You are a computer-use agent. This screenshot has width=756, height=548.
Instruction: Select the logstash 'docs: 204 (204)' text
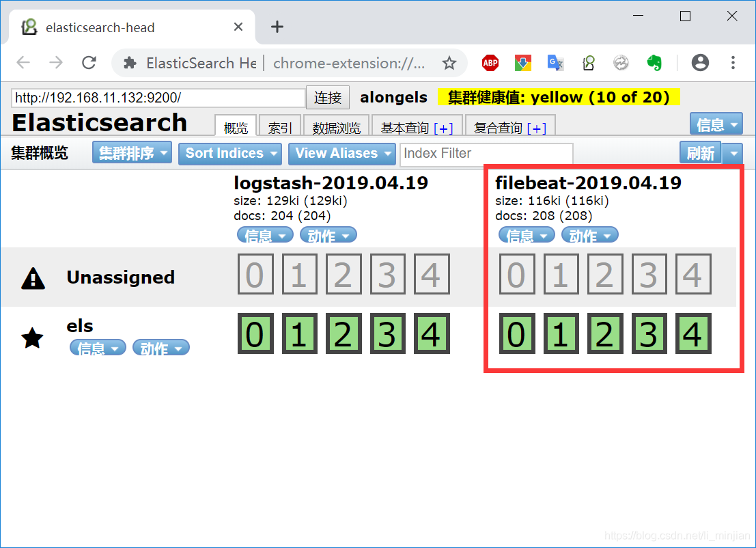pos(283,216)
